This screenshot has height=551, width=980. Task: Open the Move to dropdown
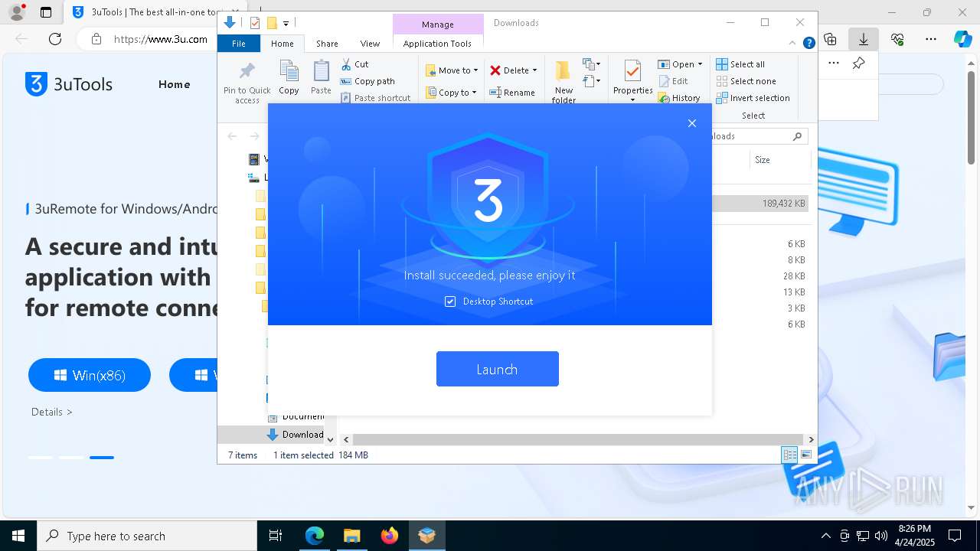[452, 70]
